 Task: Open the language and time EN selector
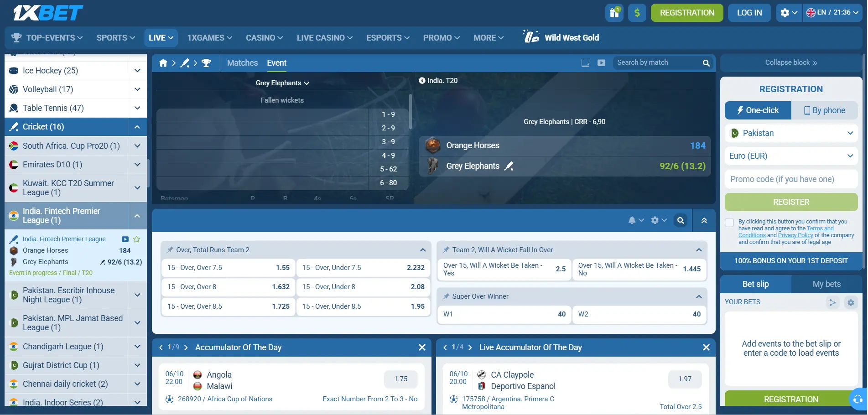(832, 13)
